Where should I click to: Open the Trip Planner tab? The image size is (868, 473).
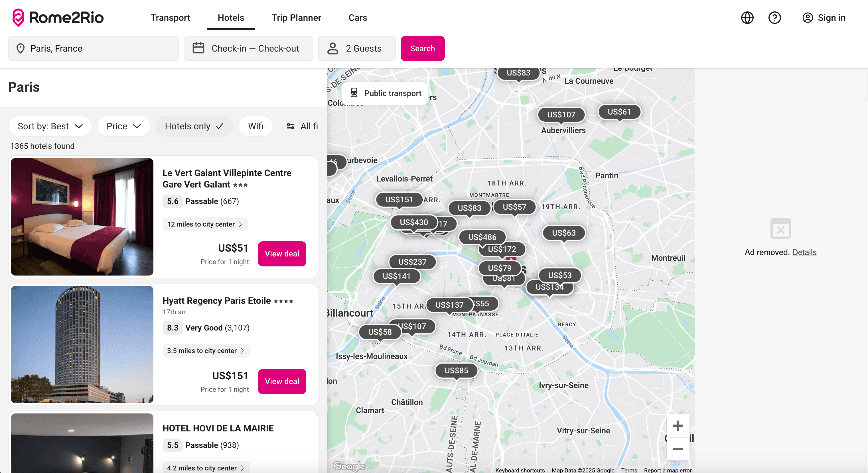point(296,17)
